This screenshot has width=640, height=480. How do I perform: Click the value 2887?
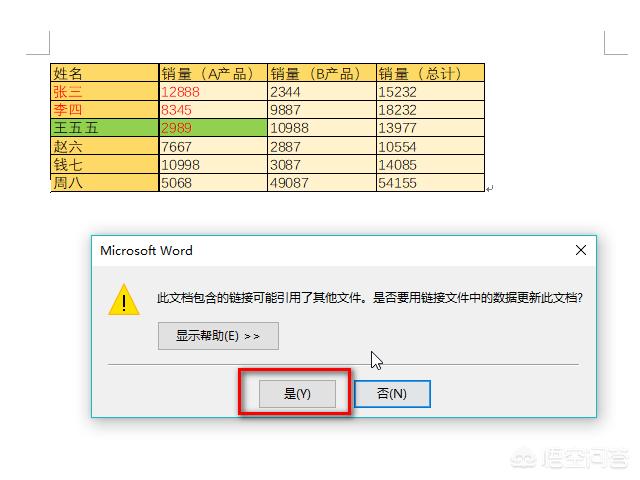click(x=322, y=146)
